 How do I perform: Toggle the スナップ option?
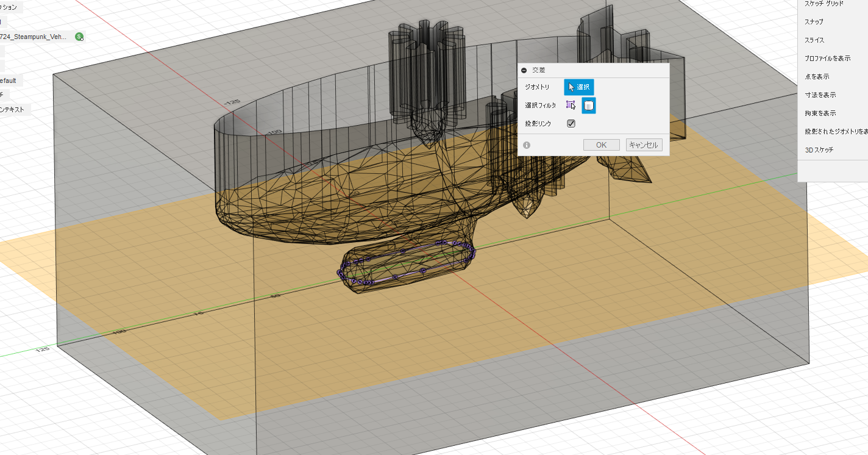pyautogui.click(x=814, y=22)
